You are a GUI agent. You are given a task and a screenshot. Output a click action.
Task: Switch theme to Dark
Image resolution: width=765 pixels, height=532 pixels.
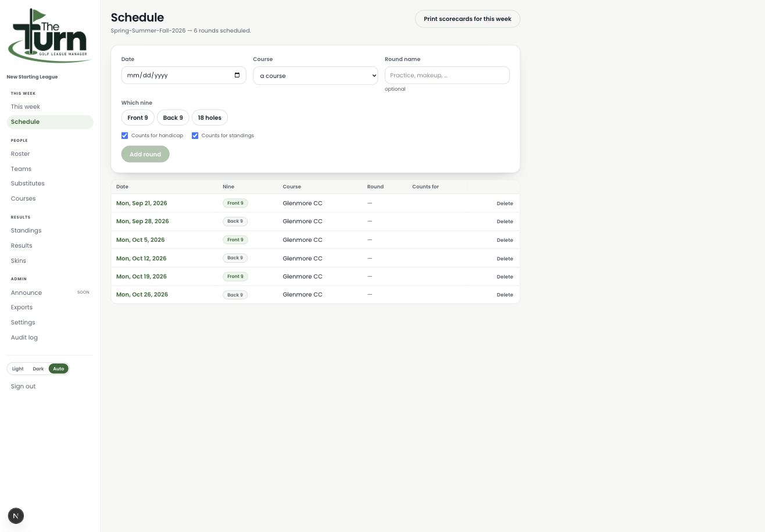tap(38, 369)
